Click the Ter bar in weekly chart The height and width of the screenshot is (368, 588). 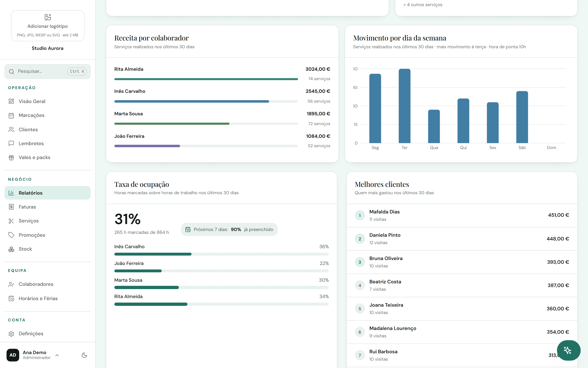click(404, 106)
